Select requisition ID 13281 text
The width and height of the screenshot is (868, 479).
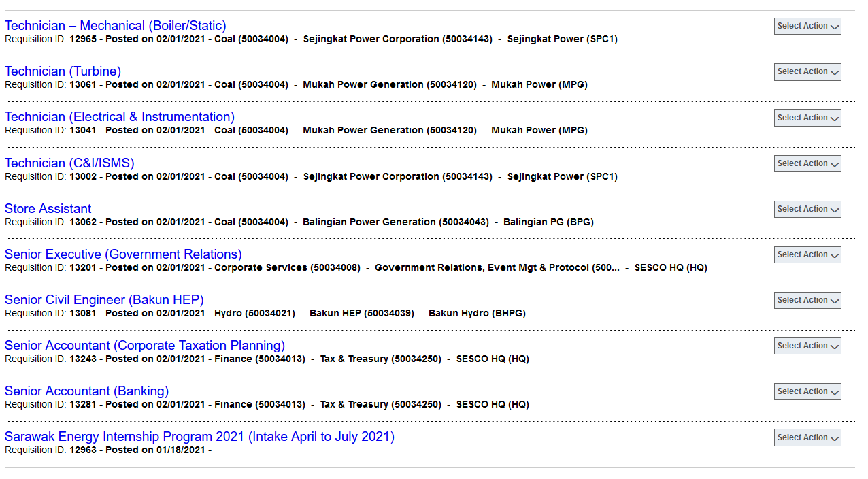[x=83, y=404]
